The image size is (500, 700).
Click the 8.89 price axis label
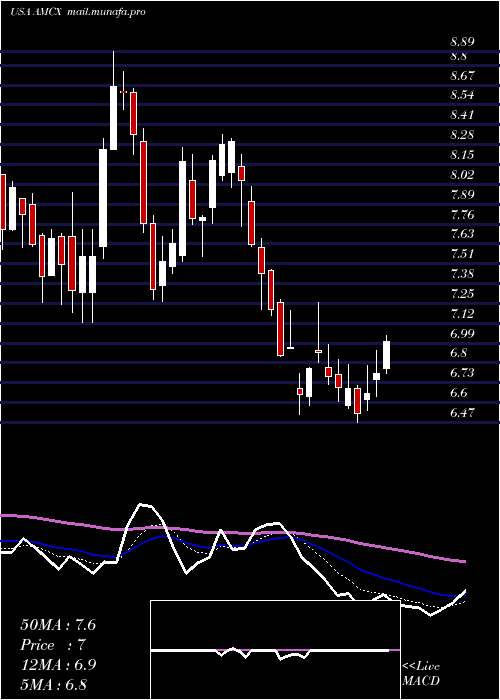[462, 42]
